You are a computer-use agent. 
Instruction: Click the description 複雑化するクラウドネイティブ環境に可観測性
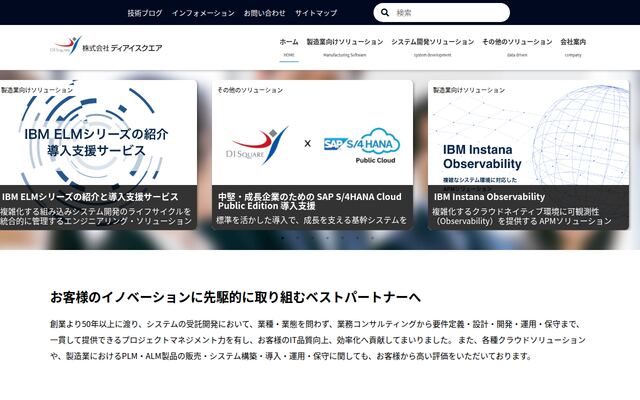pos(516,211)
